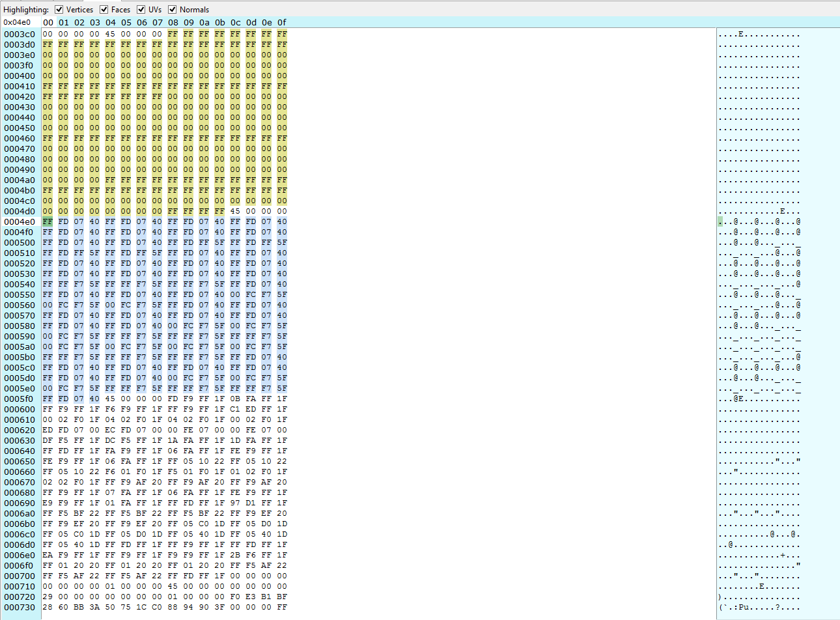The image size is (840, 620).
Task: Select the 45 byte in row 0003c0
Action: [x=110, y=33]
